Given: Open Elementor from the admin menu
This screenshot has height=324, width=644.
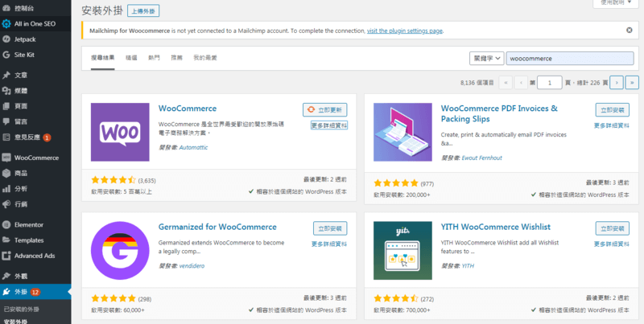Looking at the screenshot, I should click(28, 225).
